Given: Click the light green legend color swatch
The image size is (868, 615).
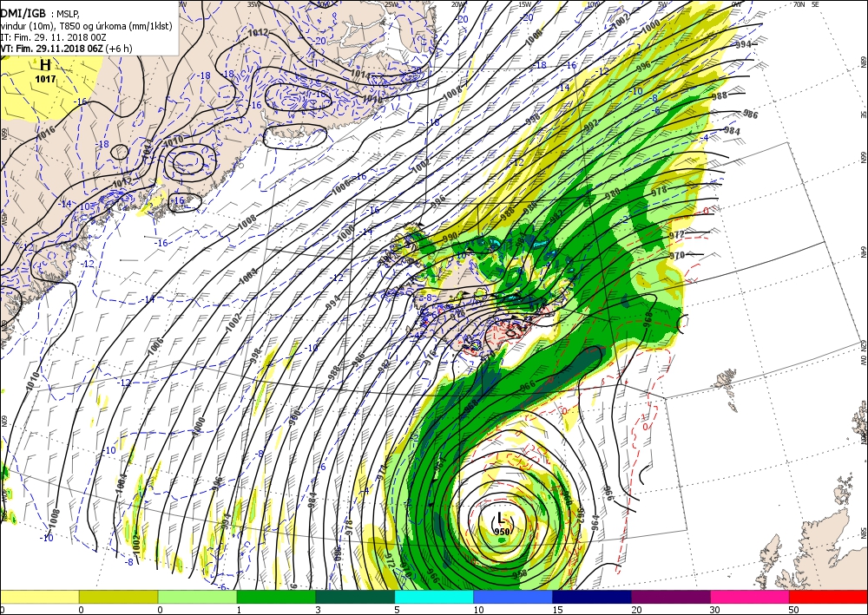Looking at the screenshot, I should (x=198, y=597).
